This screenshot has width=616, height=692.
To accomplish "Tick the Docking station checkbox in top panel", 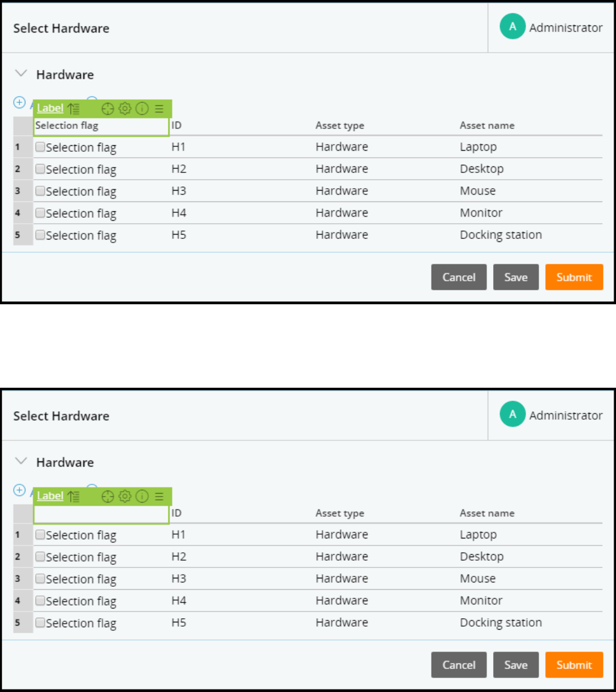I will [x=40, y=235].
